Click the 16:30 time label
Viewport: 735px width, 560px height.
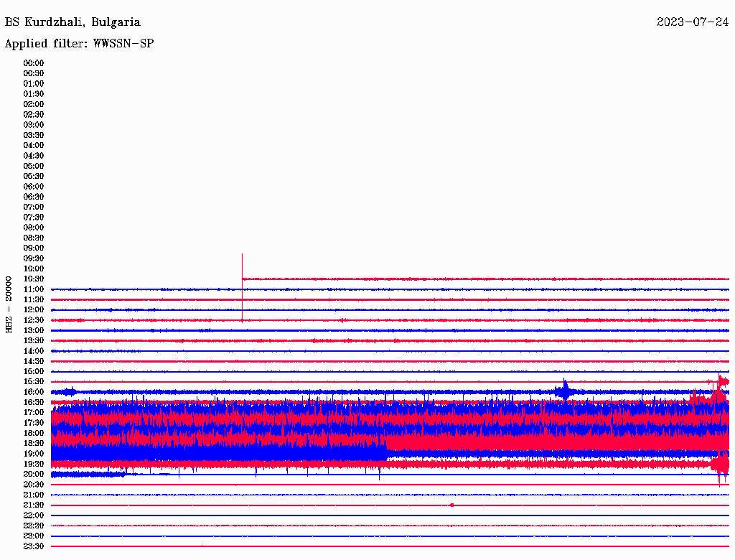[34, 402]
